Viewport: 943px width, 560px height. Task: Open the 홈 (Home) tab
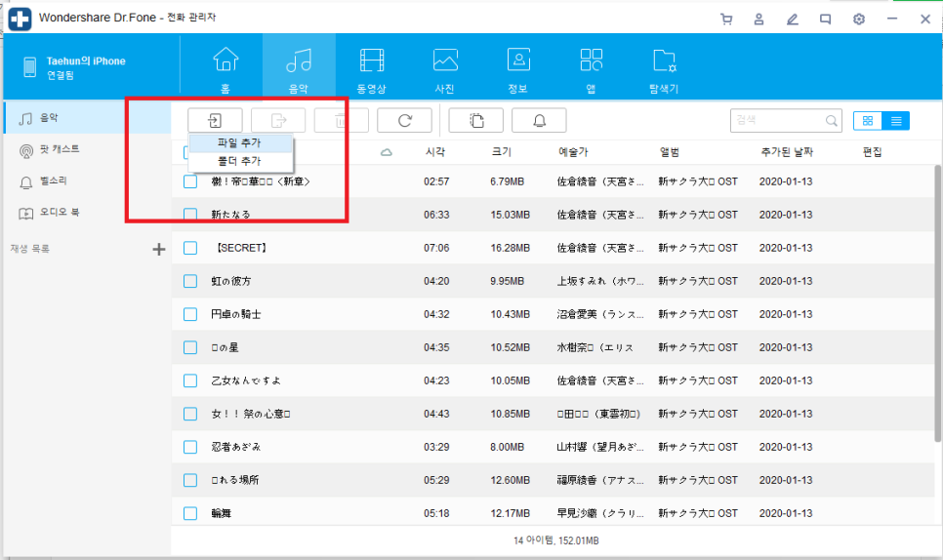pyautogui.click(x=225, y=69)
